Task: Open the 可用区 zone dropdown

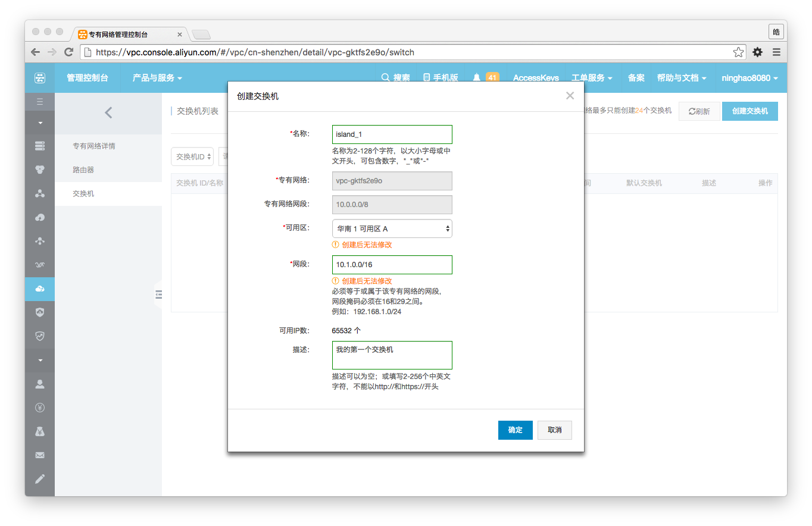Action: (x=392, y=228)
